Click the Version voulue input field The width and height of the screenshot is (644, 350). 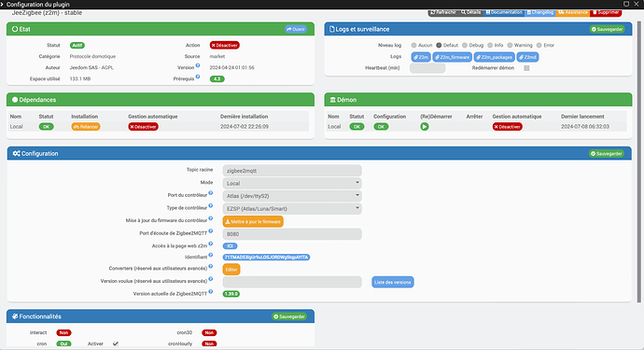[x=292, y=282]
